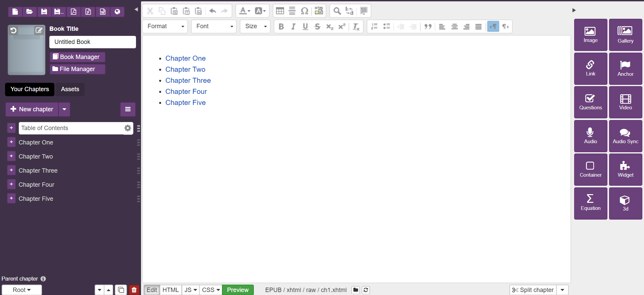Click the Untitled Book title field
The image size is (644, 295).
92,42
